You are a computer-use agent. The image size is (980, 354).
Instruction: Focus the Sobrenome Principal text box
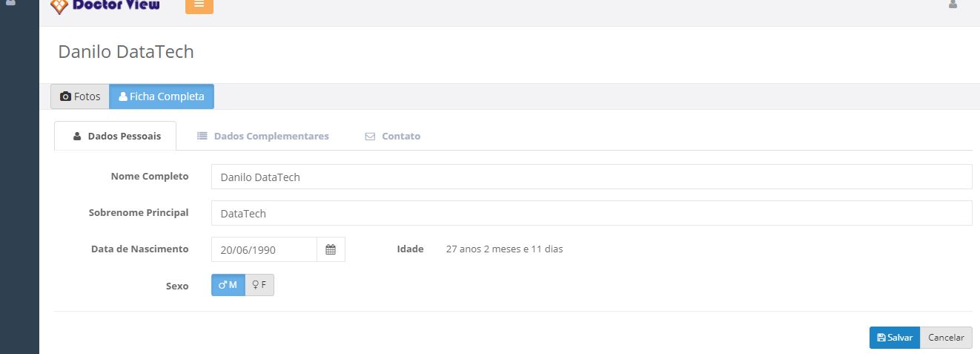591,214
